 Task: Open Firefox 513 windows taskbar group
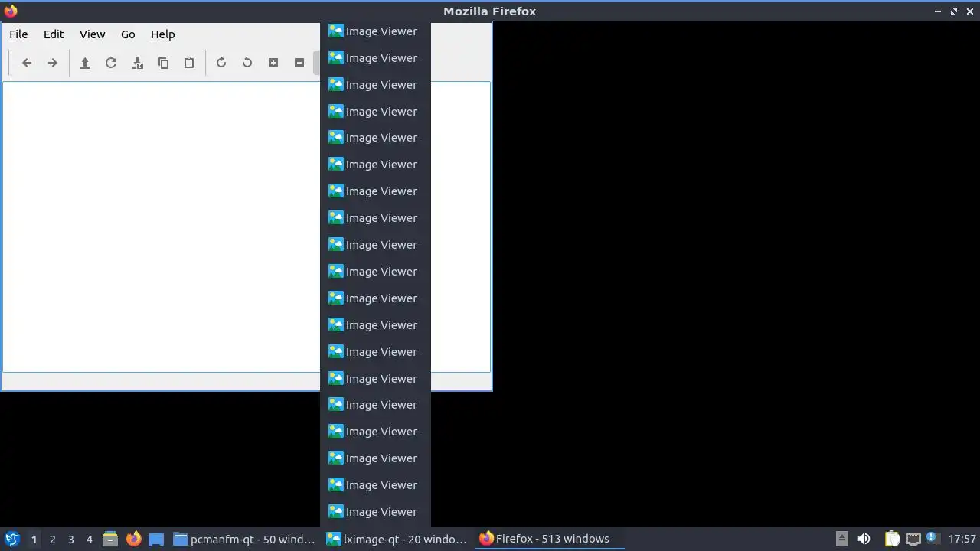pos(550,539)
